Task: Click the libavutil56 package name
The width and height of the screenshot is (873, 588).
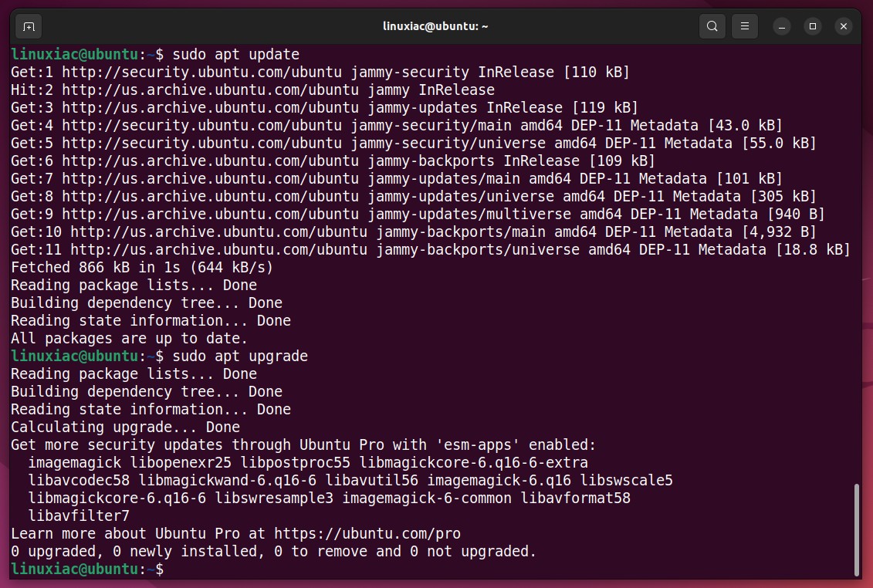Action: pos(371,481)
